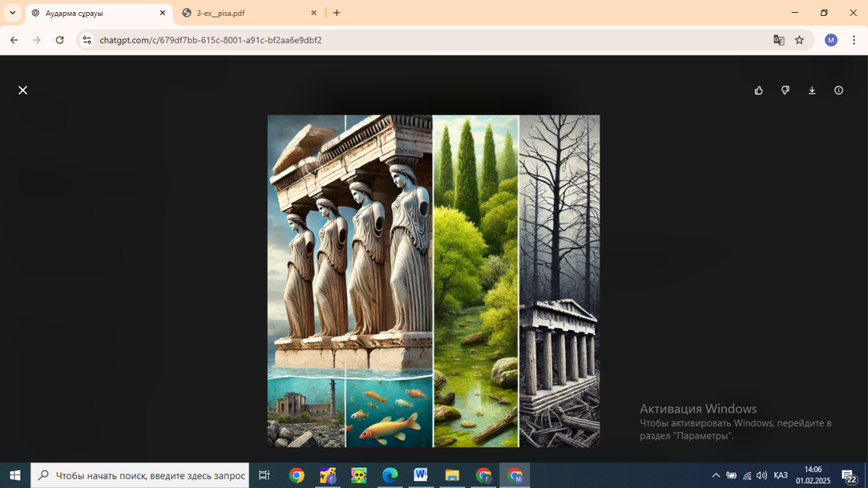Click the Translate this page icon
The width and height of the screenshot is (868, 488).
pos(779,40)
